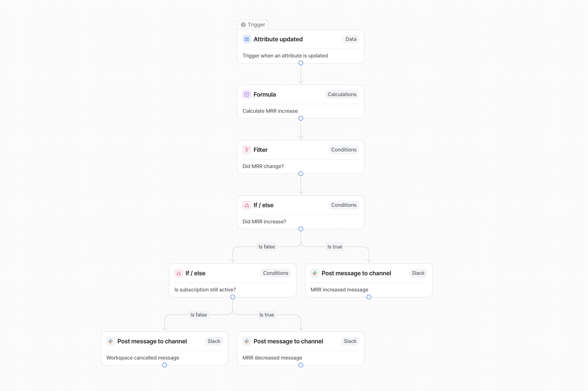Image resolution: width=588 pixels, height=391 pixels.
Task: Click output connector below MRR increased message
Action: tap(369, 297)
